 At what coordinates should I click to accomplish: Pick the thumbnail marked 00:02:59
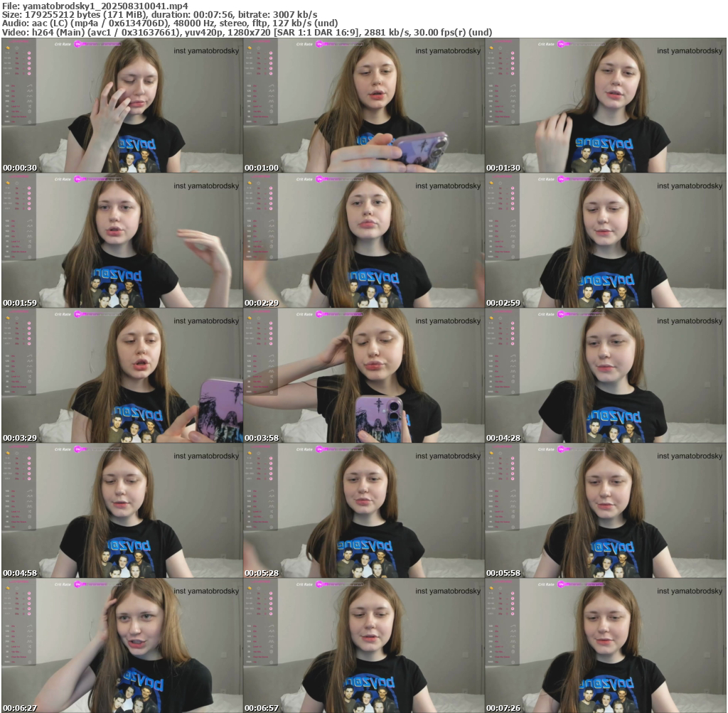pos(606,240)
